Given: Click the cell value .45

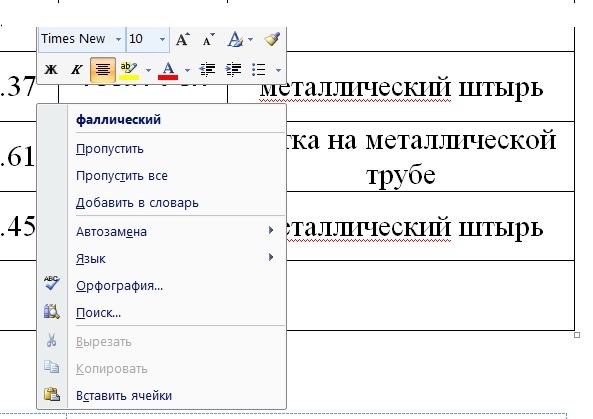Looking at the screenshot, I should (17, 227).
